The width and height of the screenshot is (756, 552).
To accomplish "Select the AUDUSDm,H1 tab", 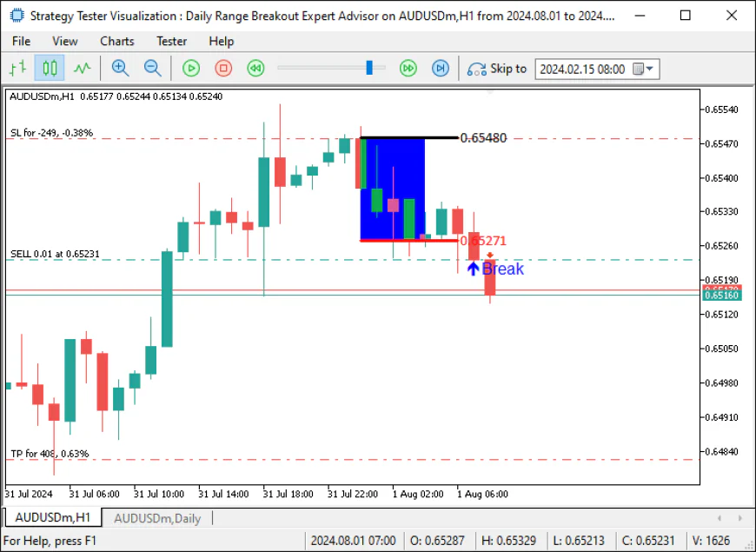I will (53, 518).
